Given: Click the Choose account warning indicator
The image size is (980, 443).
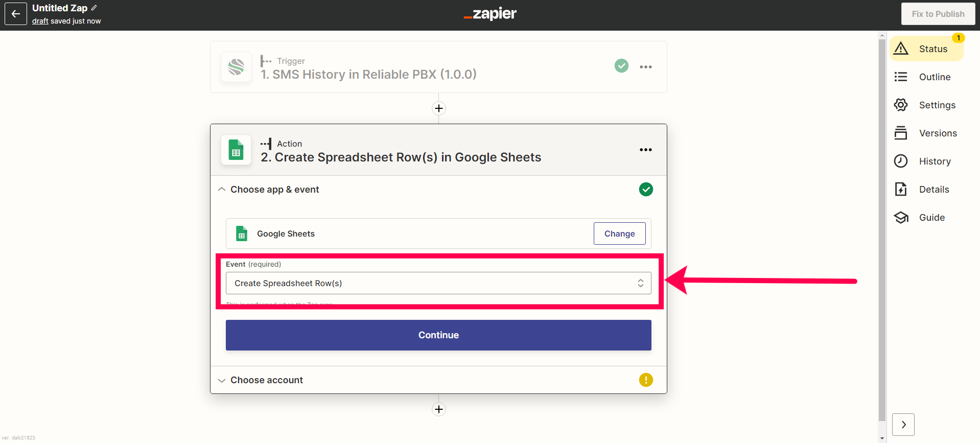Looking at the screenshot, I should tap(646, 380).
